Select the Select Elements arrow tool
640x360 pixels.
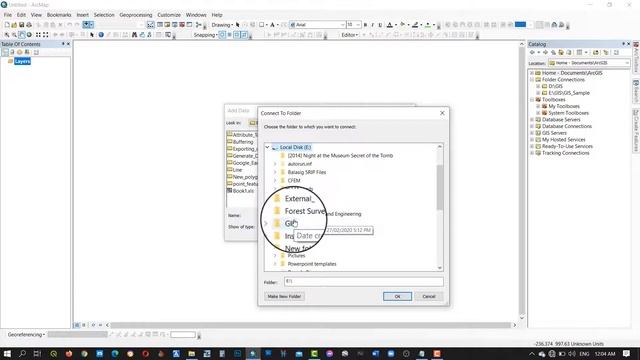pos(92,35)
